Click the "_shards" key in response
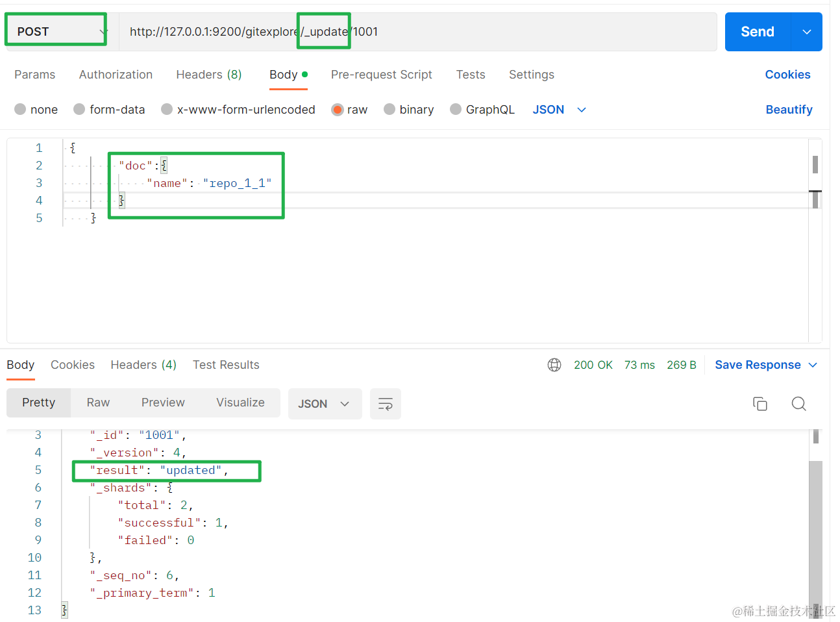The width and height of the screenshot is (840, 622). 121,488
